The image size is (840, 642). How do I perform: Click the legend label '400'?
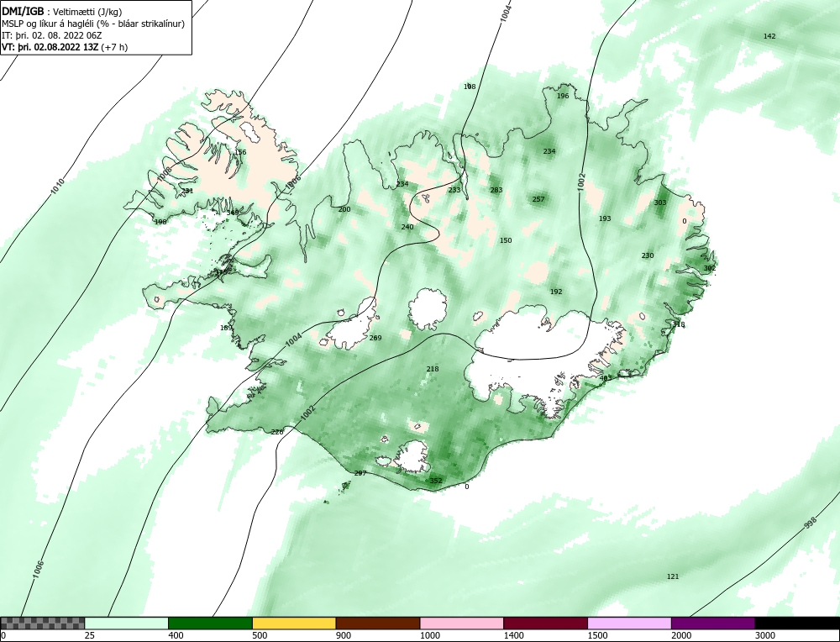[175, 635]
